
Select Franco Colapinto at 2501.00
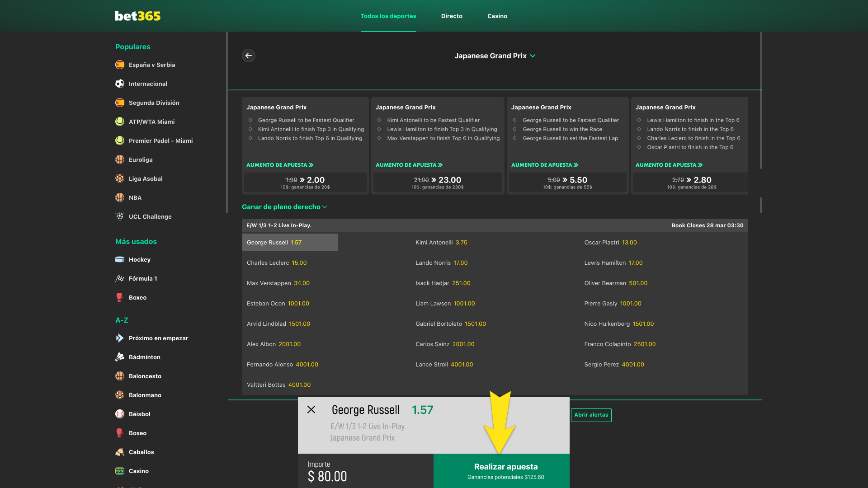pos(620,344)
